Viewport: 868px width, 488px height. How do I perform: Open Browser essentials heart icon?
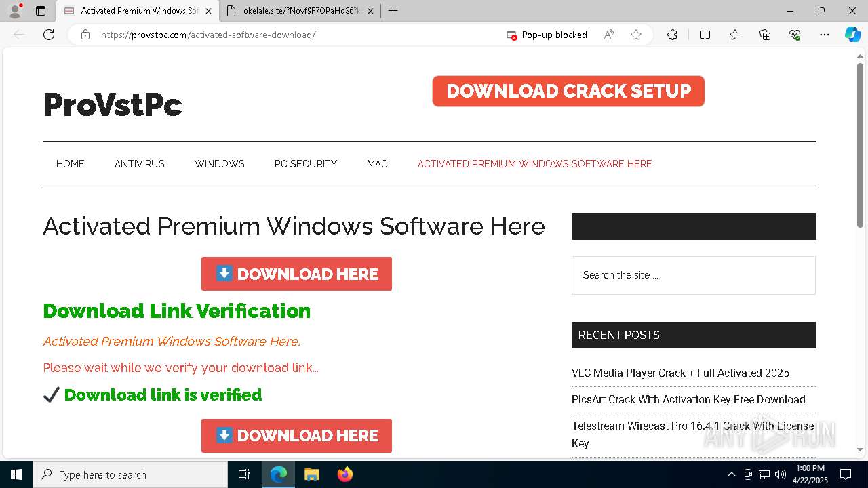795,35
